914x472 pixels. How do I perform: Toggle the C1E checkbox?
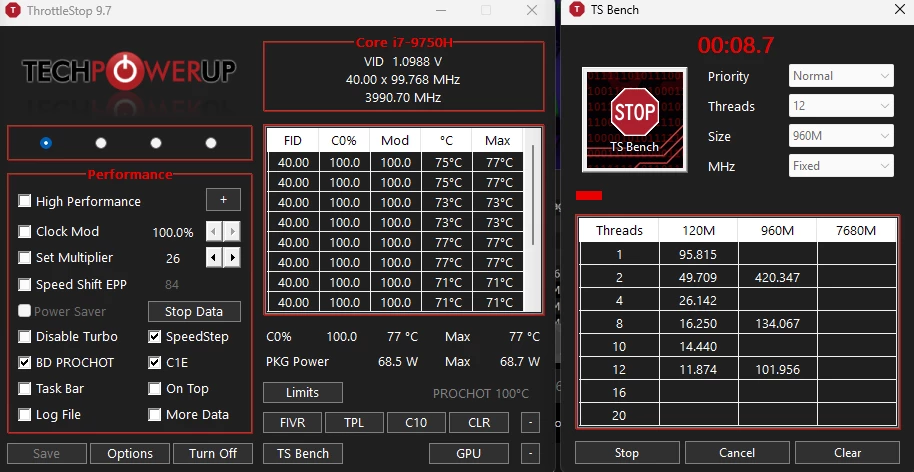pos(154,362)
